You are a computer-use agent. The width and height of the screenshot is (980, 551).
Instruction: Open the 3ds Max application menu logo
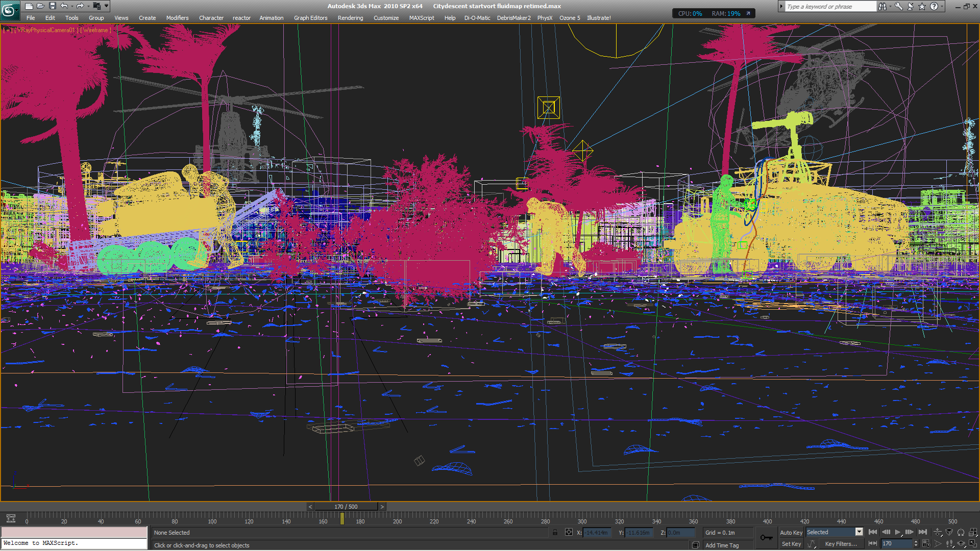pos(9,9)
